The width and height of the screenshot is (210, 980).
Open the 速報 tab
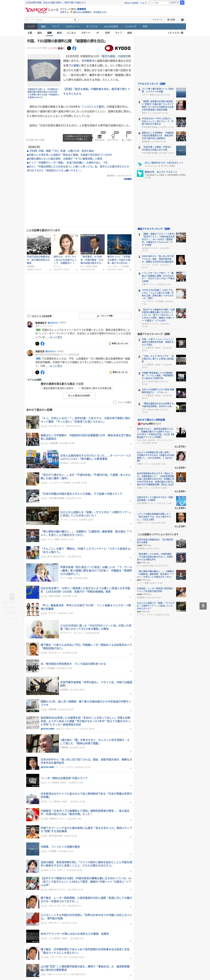coord(43,26)
